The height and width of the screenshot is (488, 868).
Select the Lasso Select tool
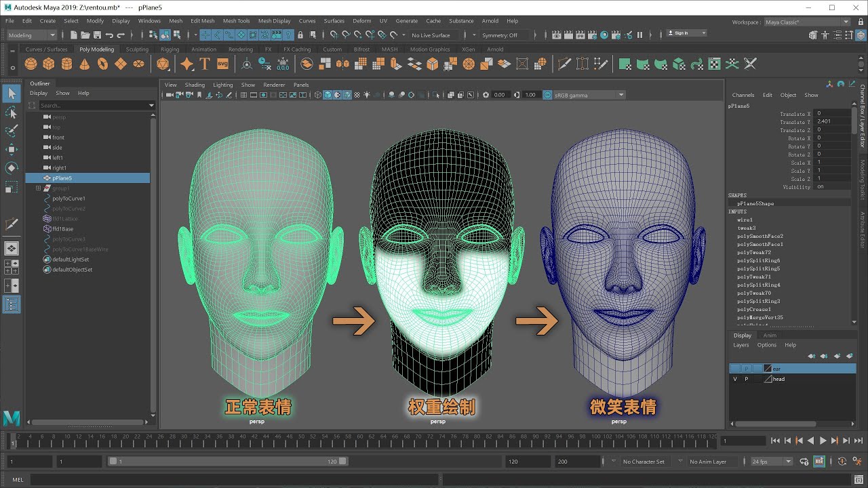pyautogui.click(x=11, y=111)
